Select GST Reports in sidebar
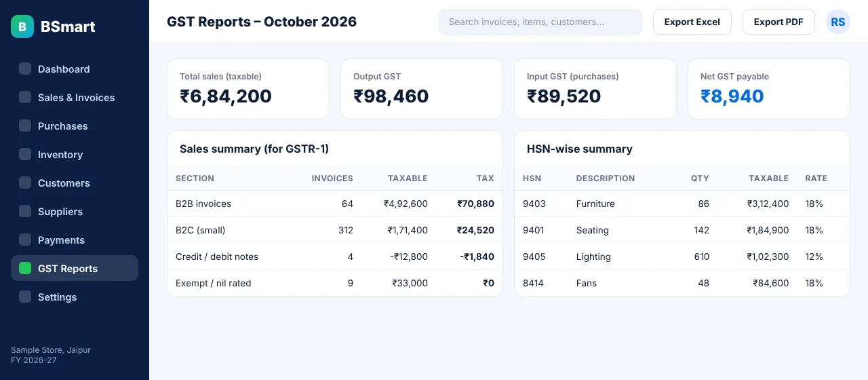 (x=75, y=268)
